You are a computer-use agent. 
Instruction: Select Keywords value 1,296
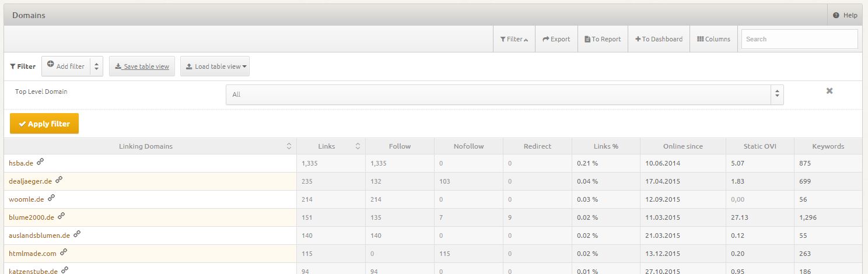pos(807,217)
